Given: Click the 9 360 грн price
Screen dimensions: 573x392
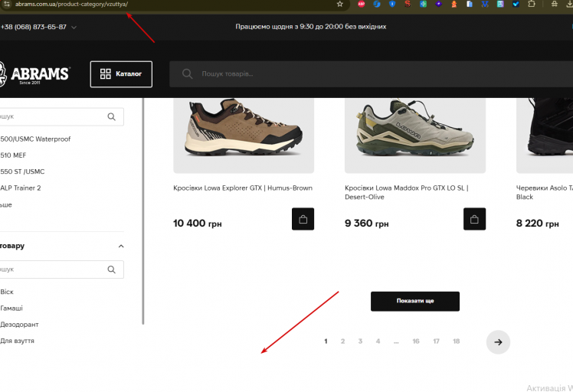Looking at the screenshot, I should pos(366,224).
